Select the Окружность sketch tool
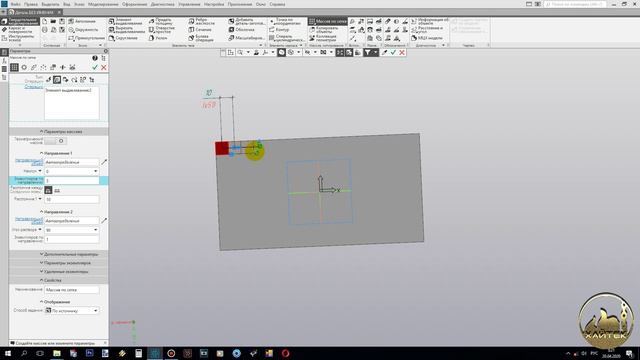This screenshot has width=640, height=360. coord(83,30)
